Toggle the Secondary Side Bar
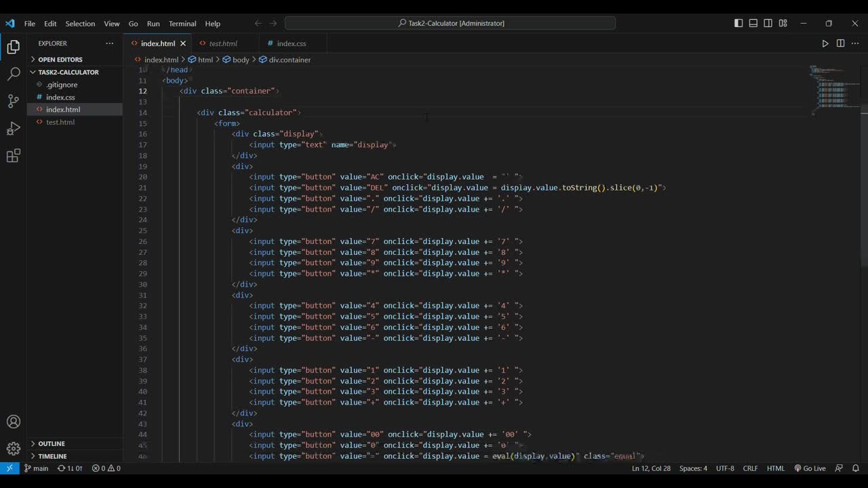 [768, 23]
